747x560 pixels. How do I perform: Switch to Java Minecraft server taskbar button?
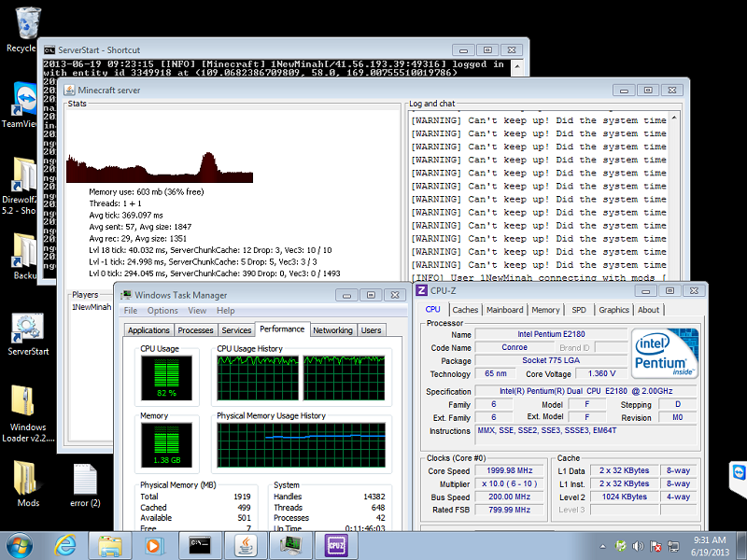[246, 546]
